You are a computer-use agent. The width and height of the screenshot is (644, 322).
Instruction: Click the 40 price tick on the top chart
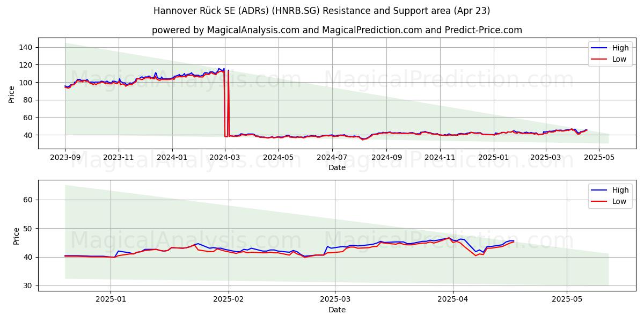(28, 135)
